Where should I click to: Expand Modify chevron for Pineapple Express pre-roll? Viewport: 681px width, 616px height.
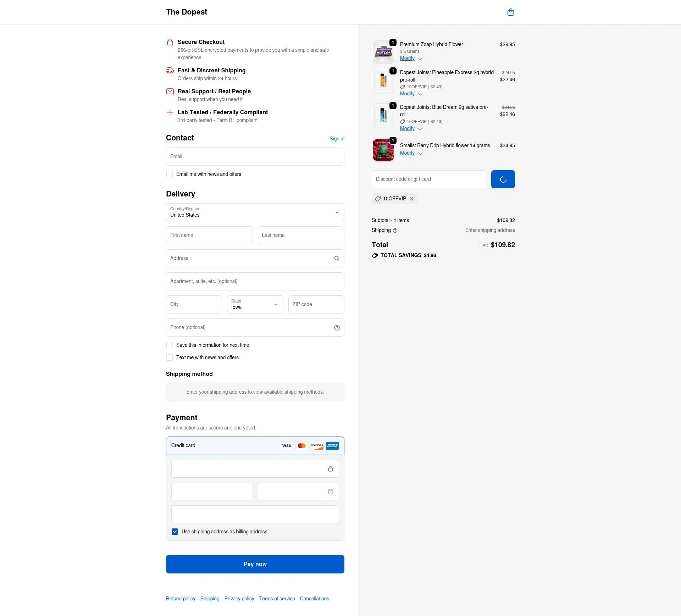tap(420, 94)
